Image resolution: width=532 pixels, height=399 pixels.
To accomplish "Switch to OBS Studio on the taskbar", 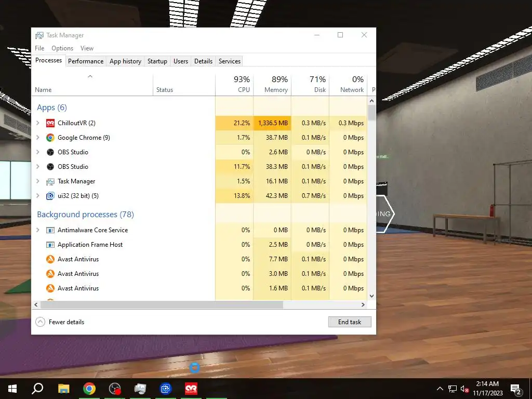I will 115,389.
